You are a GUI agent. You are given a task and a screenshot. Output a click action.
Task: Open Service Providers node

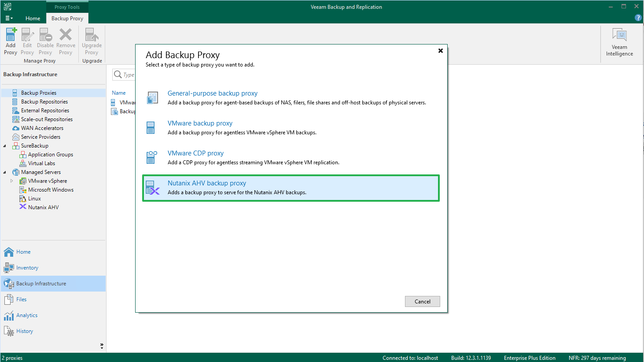[x=40, y=137]
